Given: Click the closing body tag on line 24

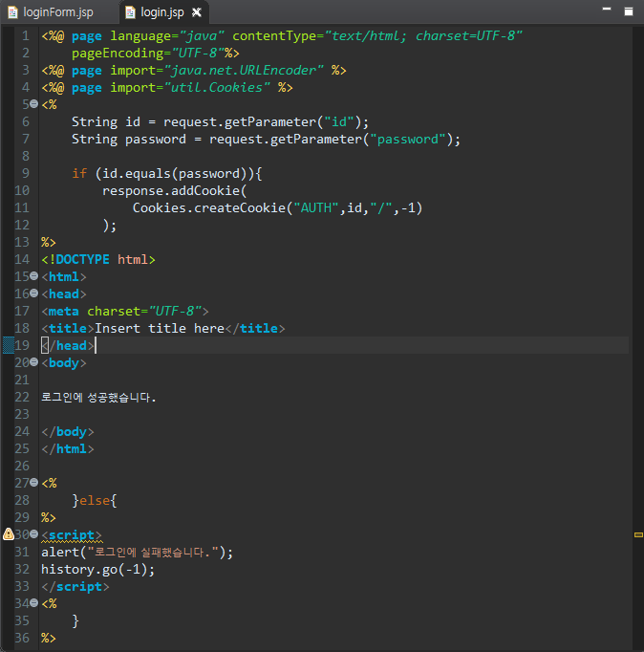Looking at the screenshot, I should click(x=68, y=431).
